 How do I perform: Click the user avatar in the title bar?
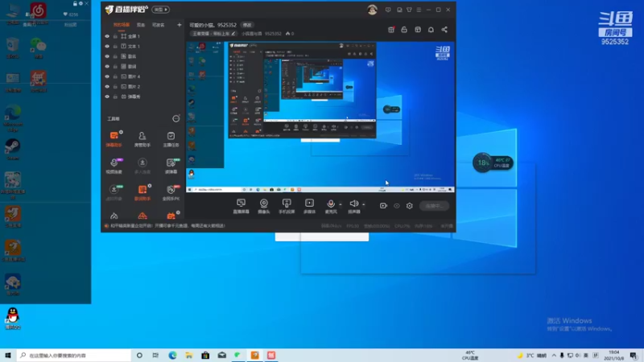[372, 10]
